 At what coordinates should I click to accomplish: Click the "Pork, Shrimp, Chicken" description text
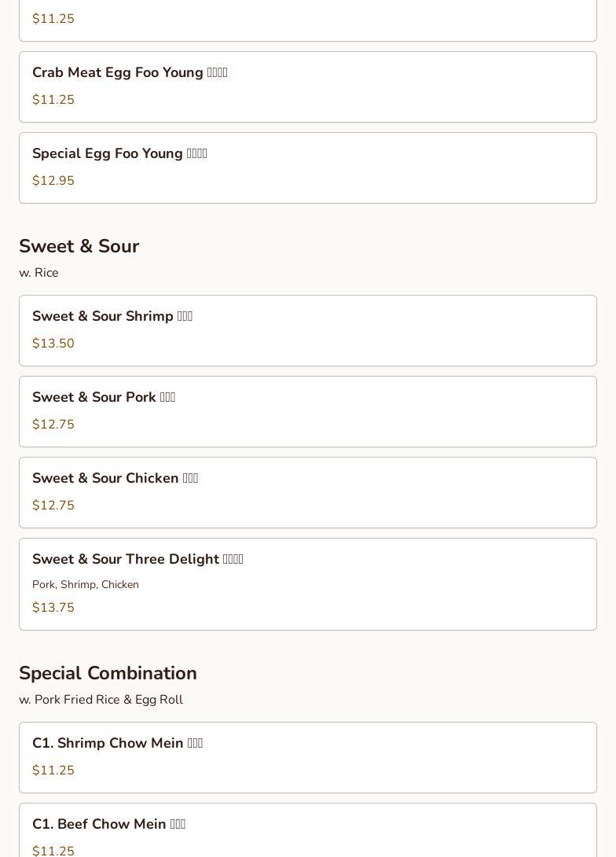tap(86, 585)
